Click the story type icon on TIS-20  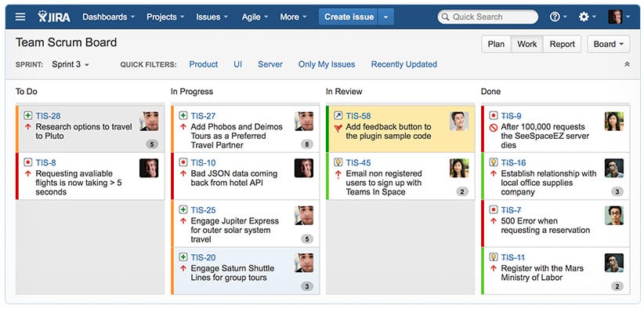click(x=183, y=257)
